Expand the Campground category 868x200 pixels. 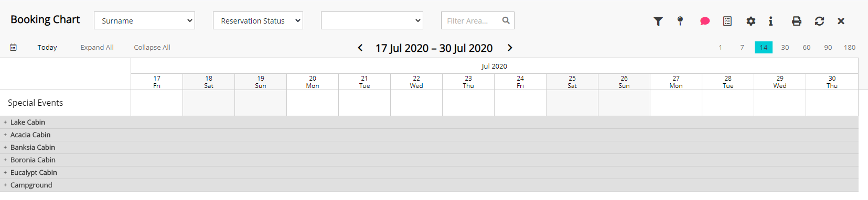pyautogui.click(x=5, y=185)
